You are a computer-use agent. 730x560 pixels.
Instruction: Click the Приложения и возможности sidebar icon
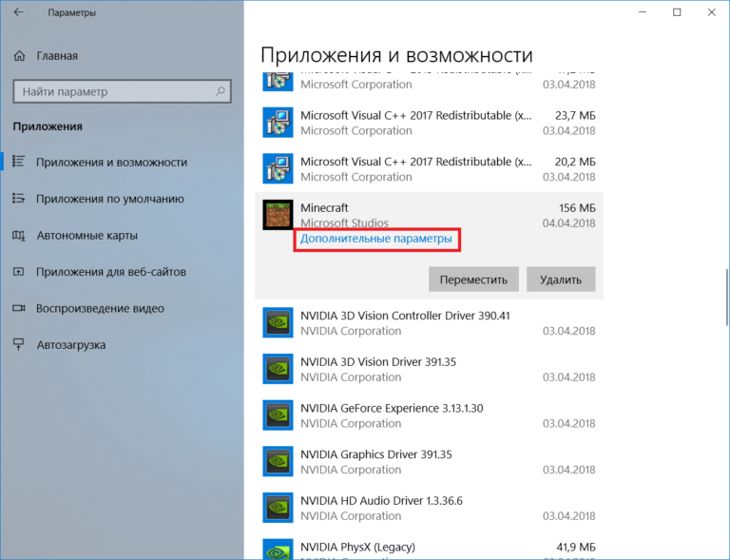(x=18, y=162)
